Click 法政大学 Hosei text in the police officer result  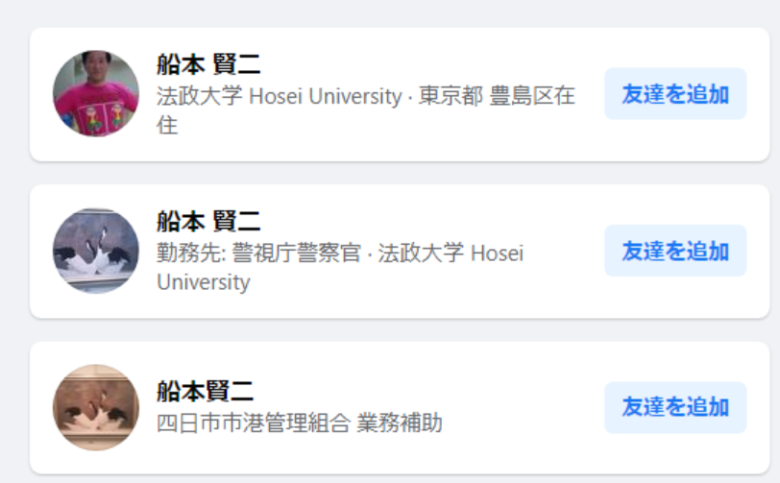click(x=450, y=253)
